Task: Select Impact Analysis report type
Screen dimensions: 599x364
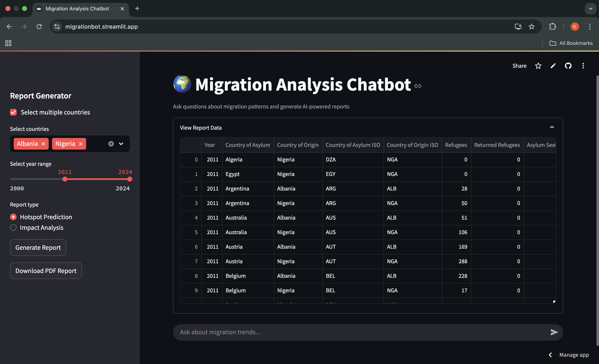Action: 13,227
